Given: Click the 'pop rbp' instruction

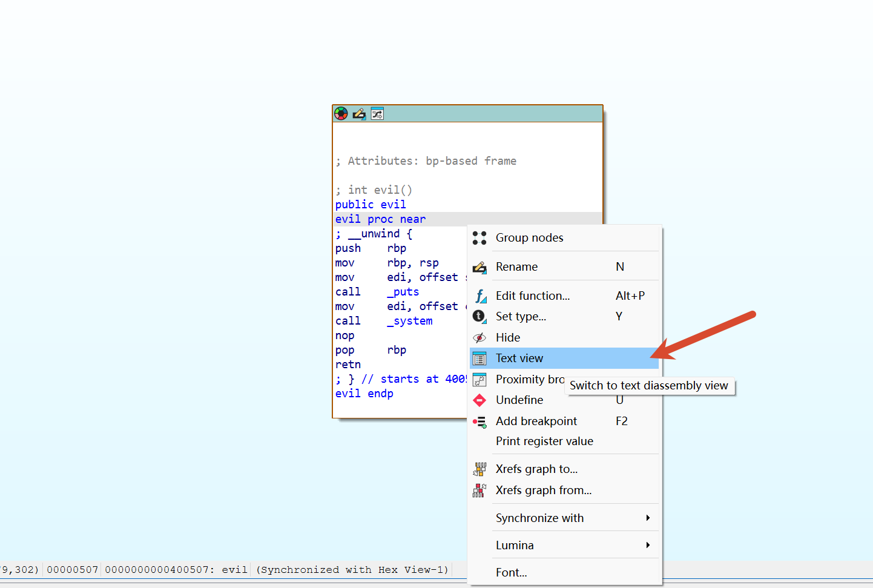Looking at the screenshot, I should tap(371, 350).
